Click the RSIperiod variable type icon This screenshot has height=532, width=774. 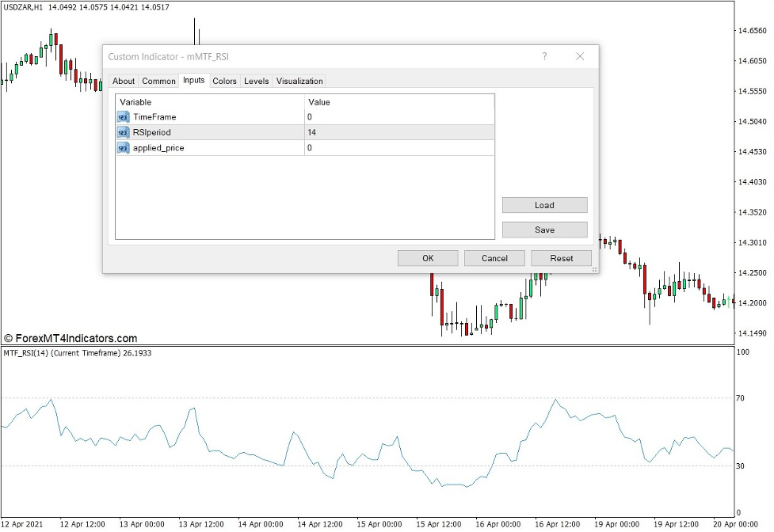[x=123, y=132]
